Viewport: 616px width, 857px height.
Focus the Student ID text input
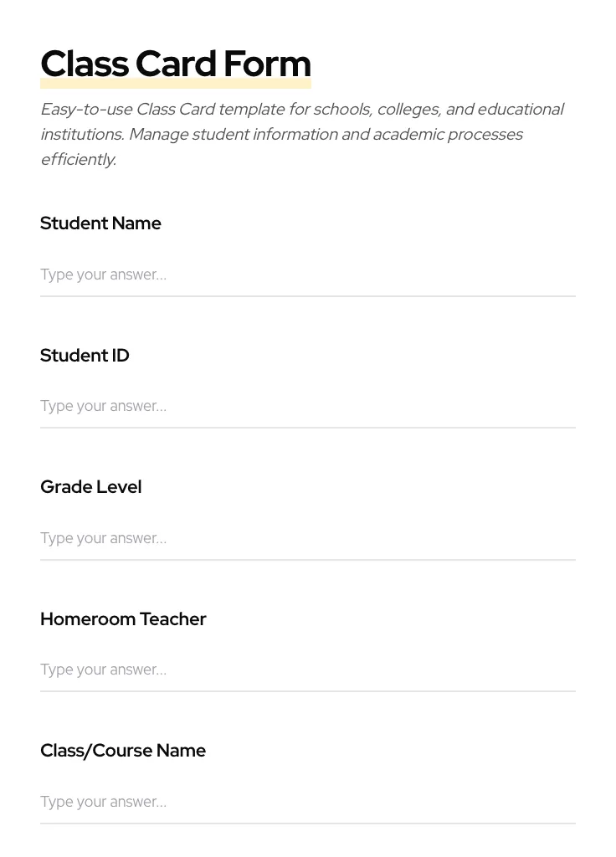[x=307, y=406]
